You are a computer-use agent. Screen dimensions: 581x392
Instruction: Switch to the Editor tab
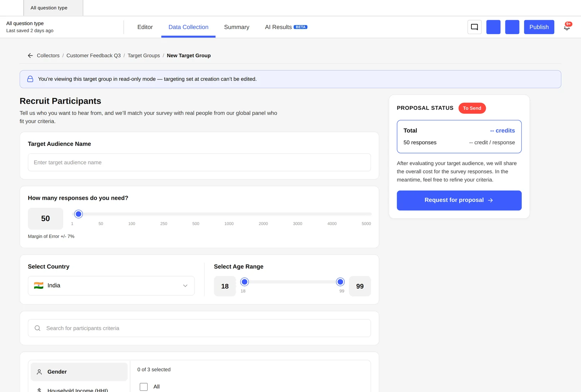tap(145, 27)
